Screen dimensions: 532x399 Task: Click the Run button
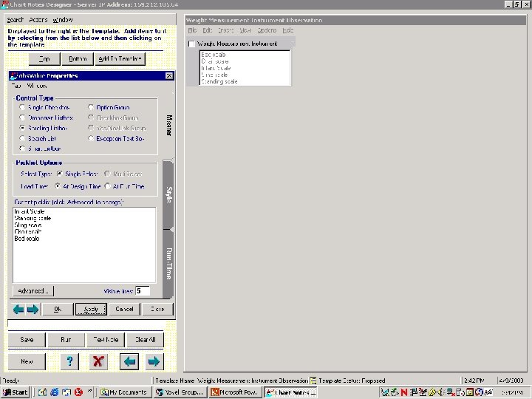(66, 340)
